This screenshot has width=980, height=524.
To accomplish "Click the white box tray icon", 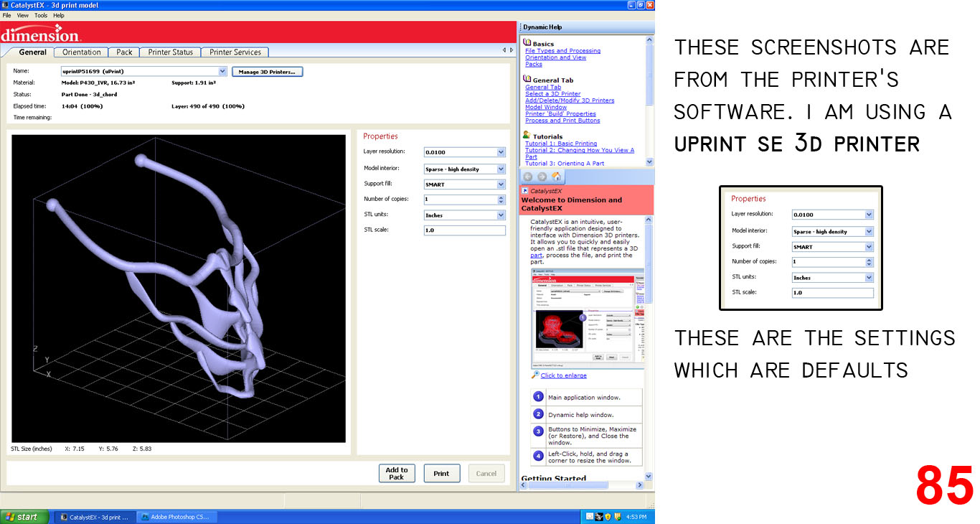I will (590, 516).
